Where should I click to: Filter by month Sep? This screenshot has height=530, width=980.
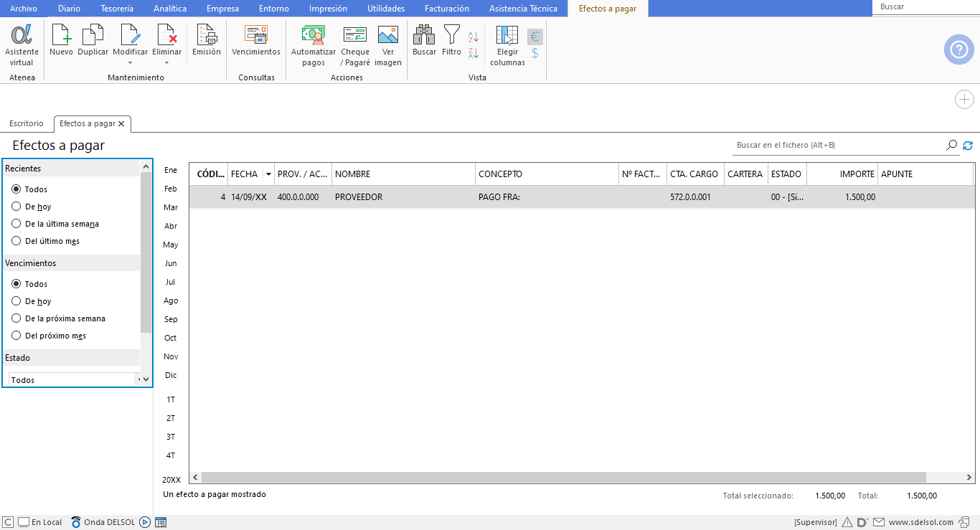click(x=171, y=319)
